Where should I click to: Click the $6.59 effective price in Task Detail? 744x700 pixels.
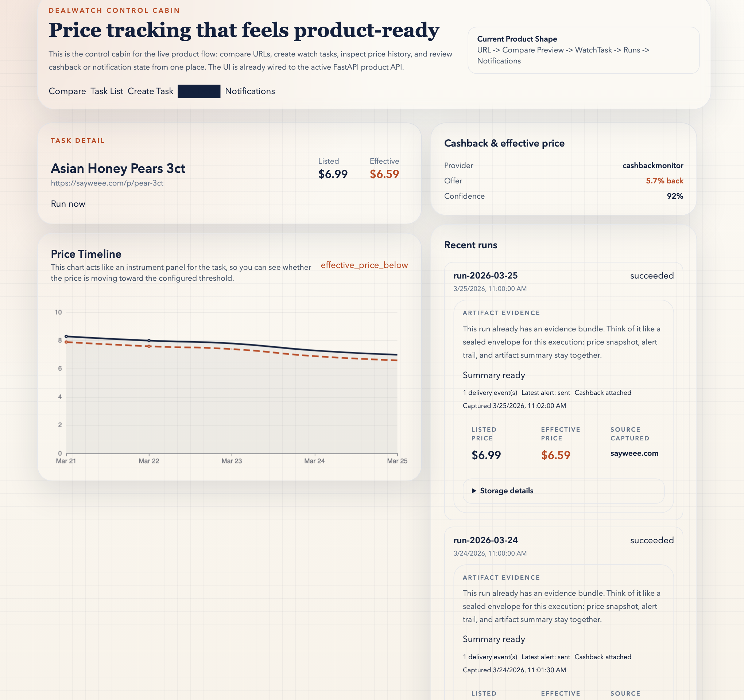[x=384, y=173]
